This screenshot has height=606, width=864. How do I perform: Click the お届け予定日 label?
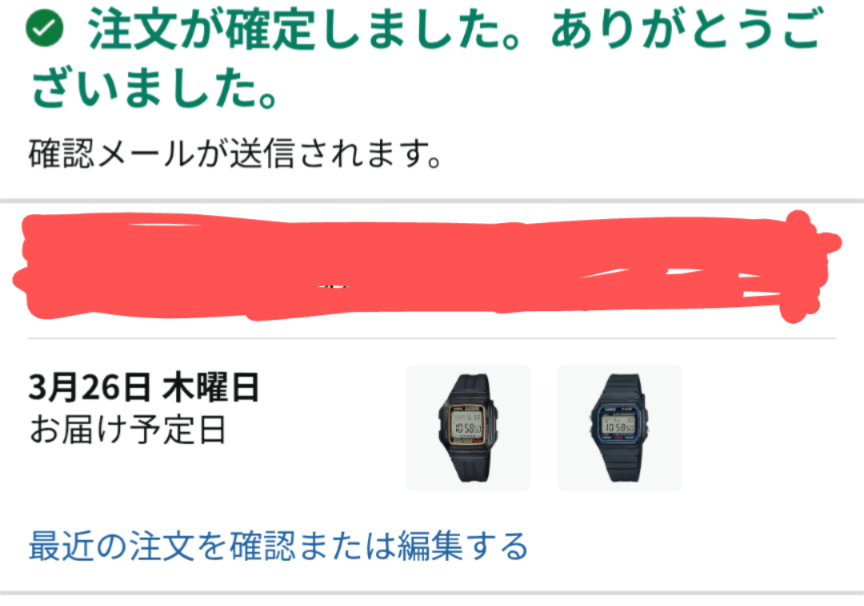pyautogui.click(x=127, y=430)
